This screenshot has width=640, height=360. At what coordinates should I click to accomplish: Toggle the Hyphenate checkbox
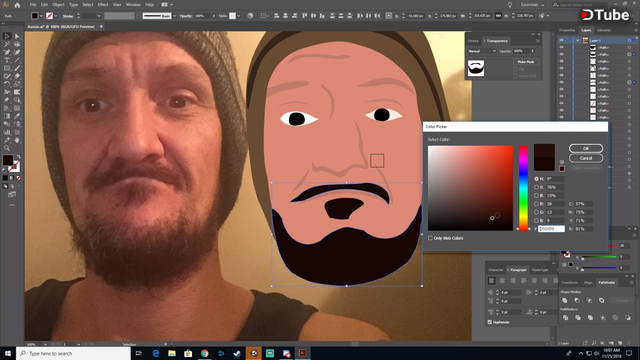click(490, 322)
